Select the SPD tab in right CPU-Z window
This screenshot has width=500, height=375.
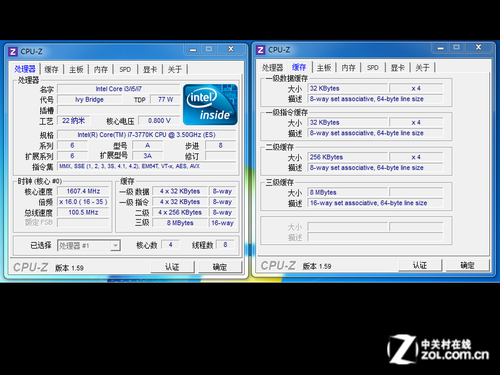(x=373, y=68)
